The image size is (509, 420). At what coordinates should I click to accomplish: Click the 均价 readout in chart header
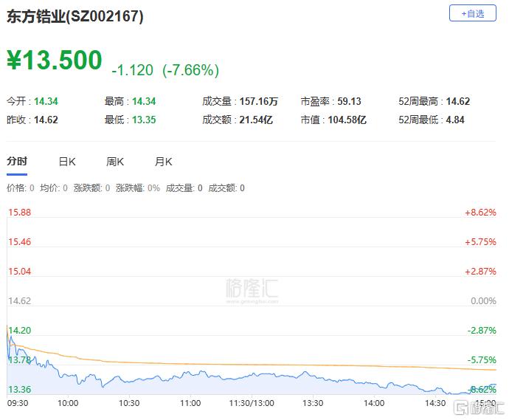[x=54, y=188]
